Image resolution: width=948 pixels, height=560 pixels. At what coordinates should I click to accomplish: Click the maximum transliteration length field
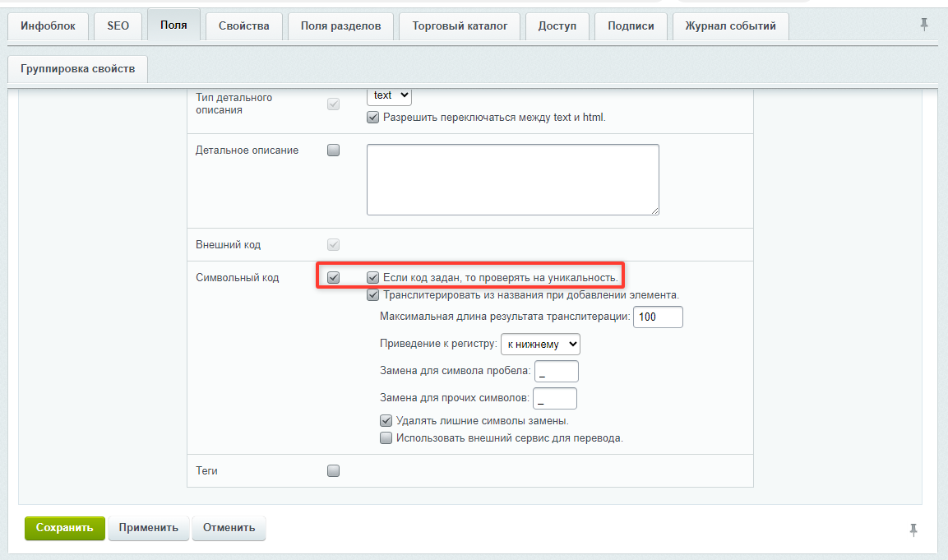click(658, 317)
